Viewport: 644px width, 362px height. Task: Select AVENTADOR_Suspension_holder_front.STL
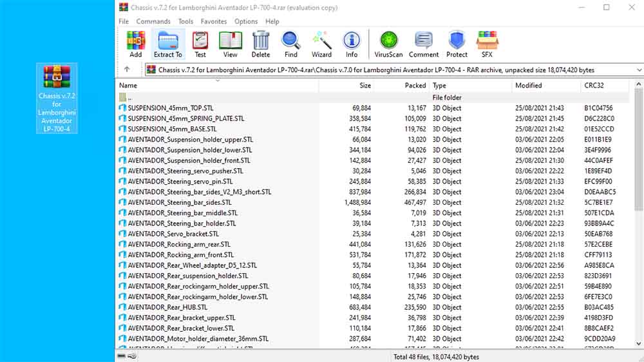189,160
